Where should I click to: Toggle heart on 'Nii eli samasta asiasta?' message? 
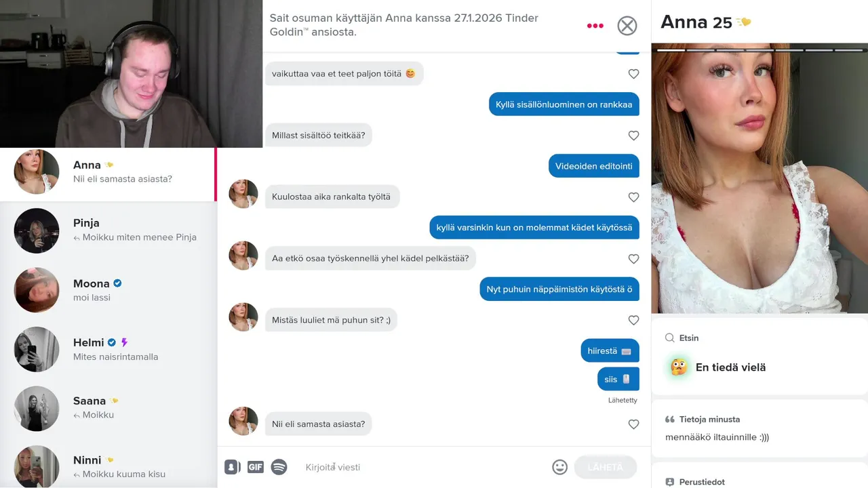pyautogui.click(x=633, y=424)
